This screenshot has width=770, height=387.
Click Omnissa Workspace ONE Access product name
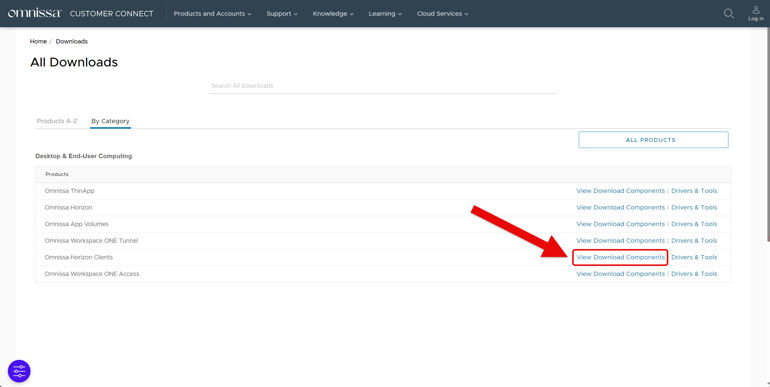tap(92, 274)
